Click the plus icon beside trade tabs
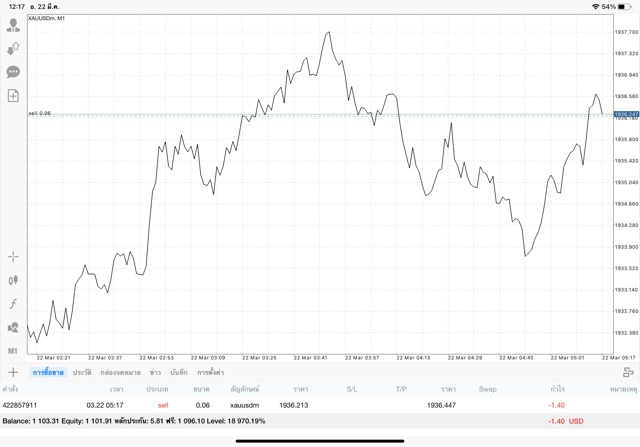 [13, 372]
